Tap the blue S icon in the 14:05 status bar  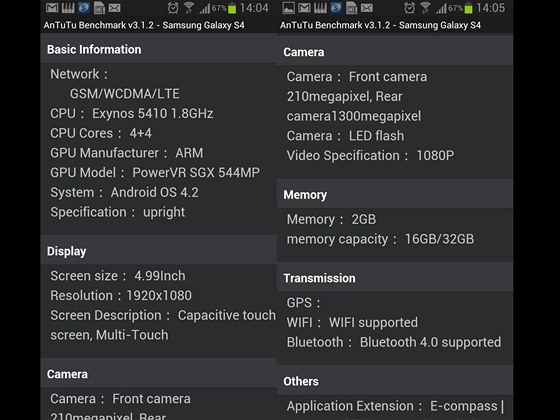point(336,8)
